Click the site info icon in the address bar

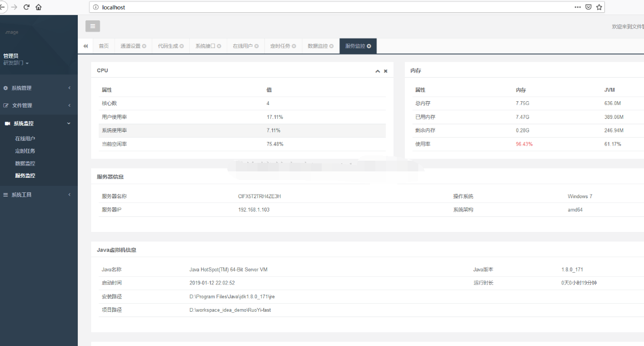point(95,7)
